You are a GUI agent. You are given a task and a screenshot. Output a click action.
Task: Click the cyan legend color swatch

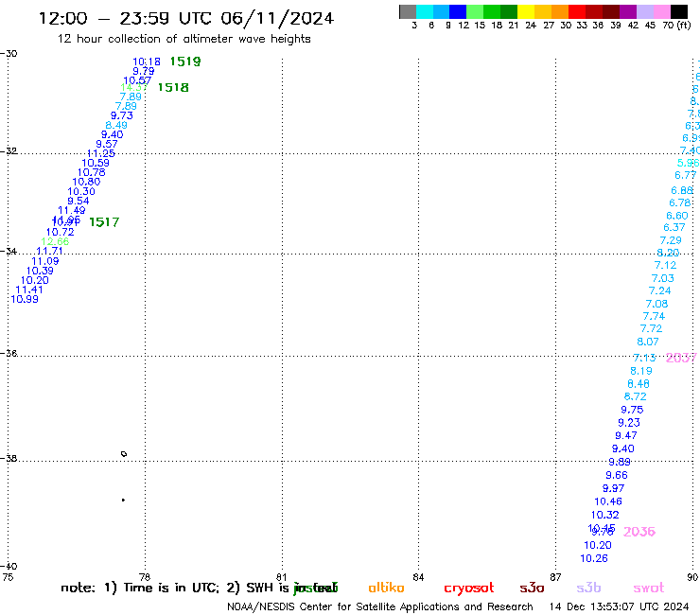[x=425, y=11]
